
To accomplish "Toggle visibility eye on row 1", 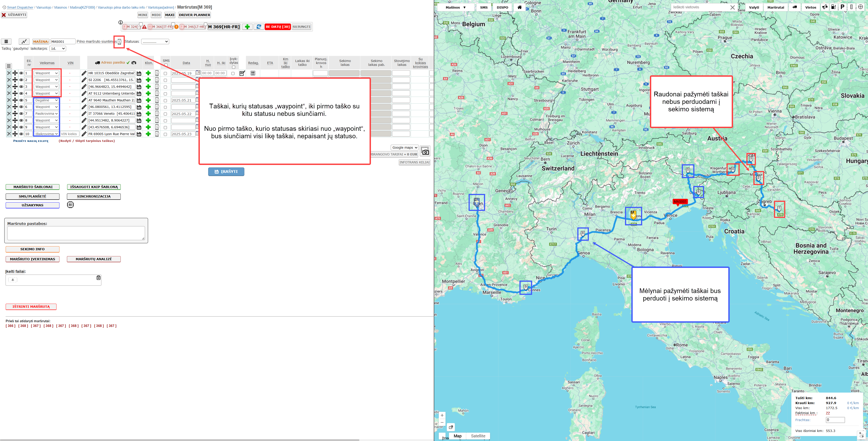I will click(21, 73).
